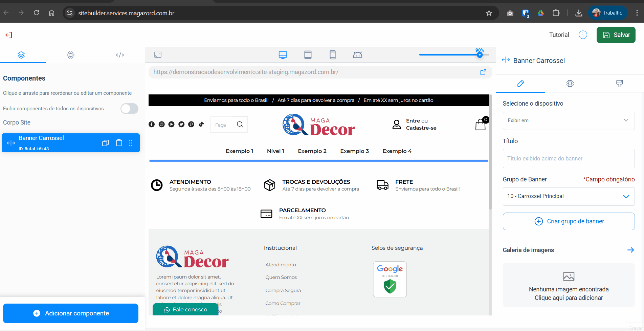644x331 pixels.
Task: Open the Trabalho browser profile
Action: 607,13
